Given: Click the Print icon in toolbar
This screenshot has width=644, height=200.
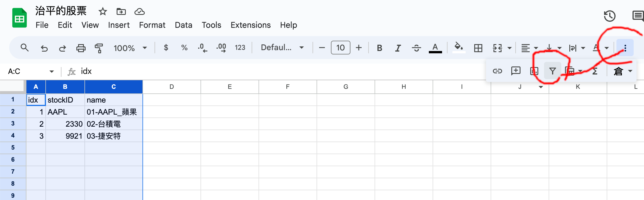Looking at the screenshot, I should point(81,48).
